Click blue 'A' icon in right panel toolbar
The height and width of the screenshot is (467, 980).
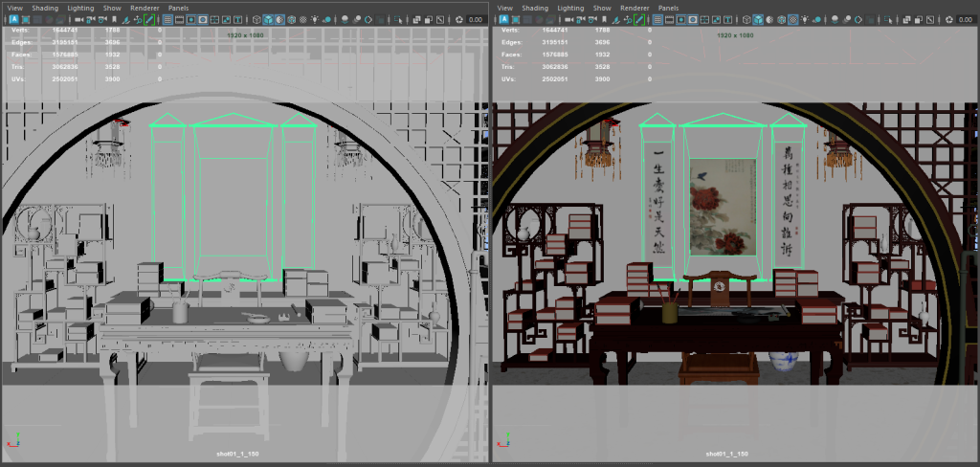[x=503, y=19]
